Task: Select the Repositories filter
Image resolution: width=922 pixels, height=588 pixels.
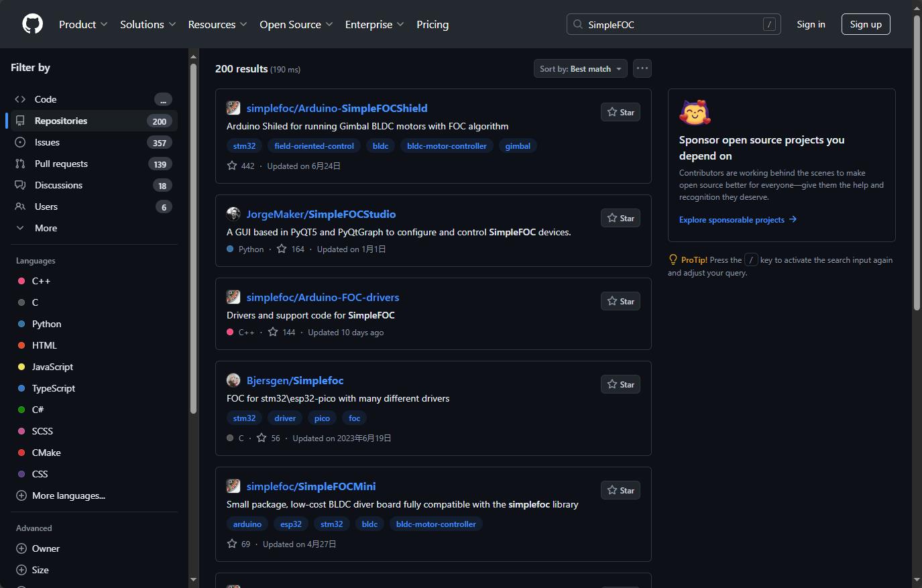Action: pos(94,121)
